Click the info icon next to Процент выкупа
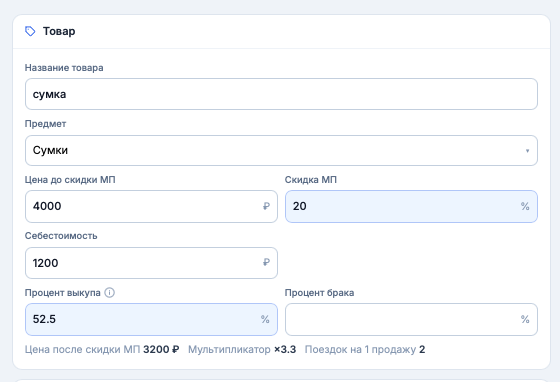 pos(109,293)
